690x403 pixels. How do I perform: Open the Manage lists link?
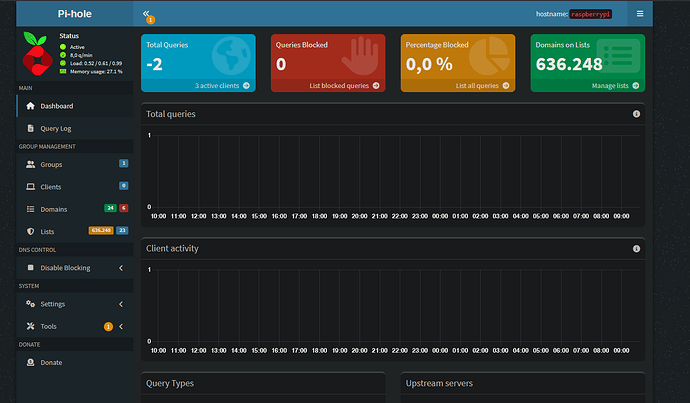click(610, 86)
